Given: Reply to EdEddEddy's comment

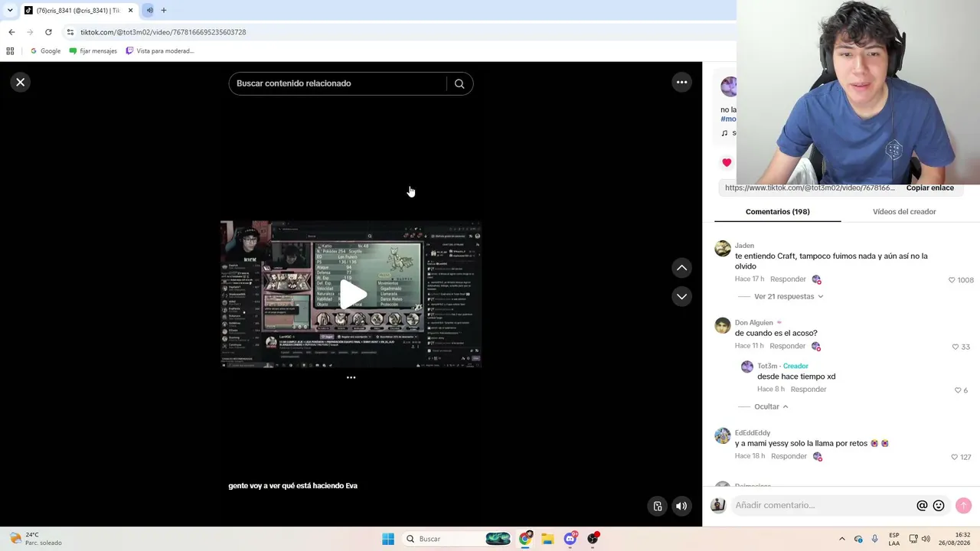Looking at the screenshot, I should tap(789, 456).
